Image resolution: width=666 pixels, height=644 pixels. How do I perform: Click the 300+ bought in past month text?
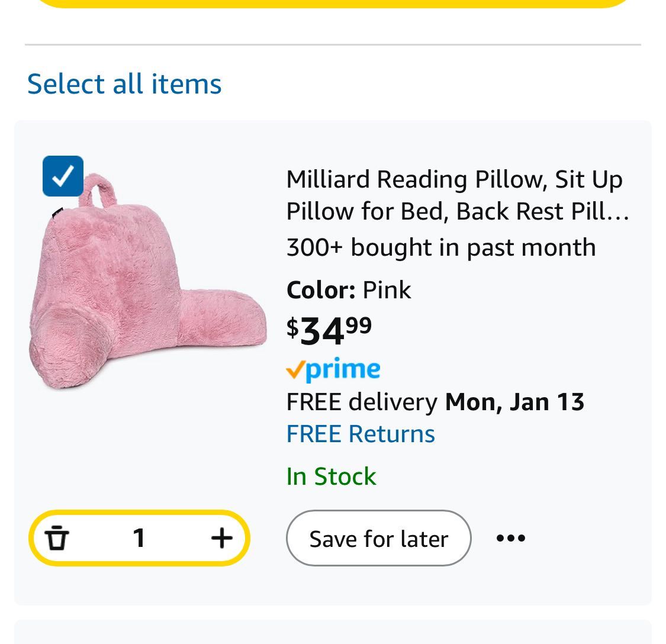pyautogui.click(x=440, y=247)
